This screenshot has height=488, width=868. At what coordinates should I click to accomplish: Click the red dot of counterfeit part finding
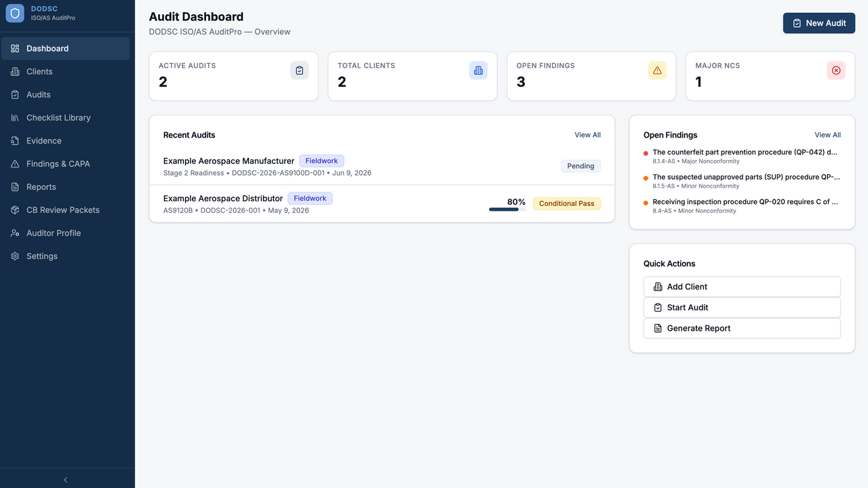646,153
